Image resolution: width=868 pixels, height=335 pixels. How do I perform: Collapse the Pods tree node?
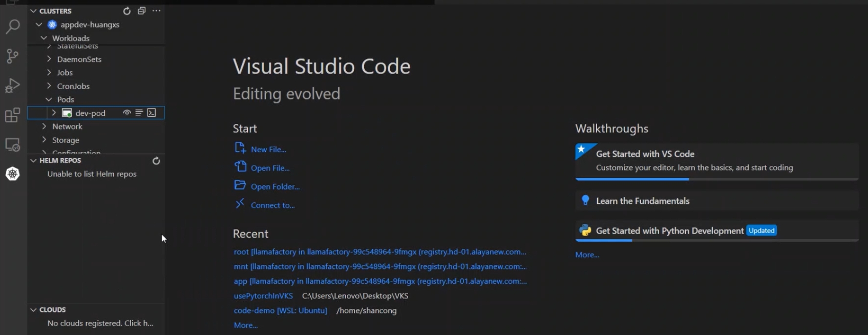[49, 99]
